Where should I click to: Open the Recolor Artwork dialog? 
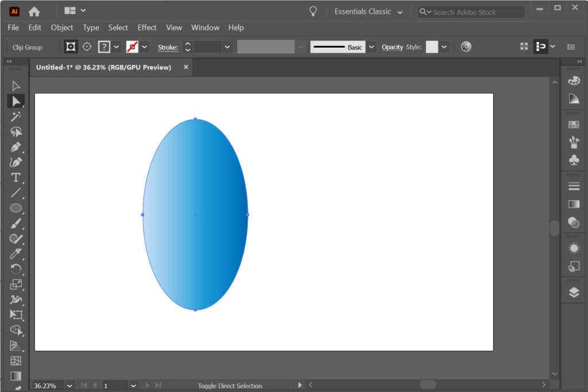click(x=465, y=46)
